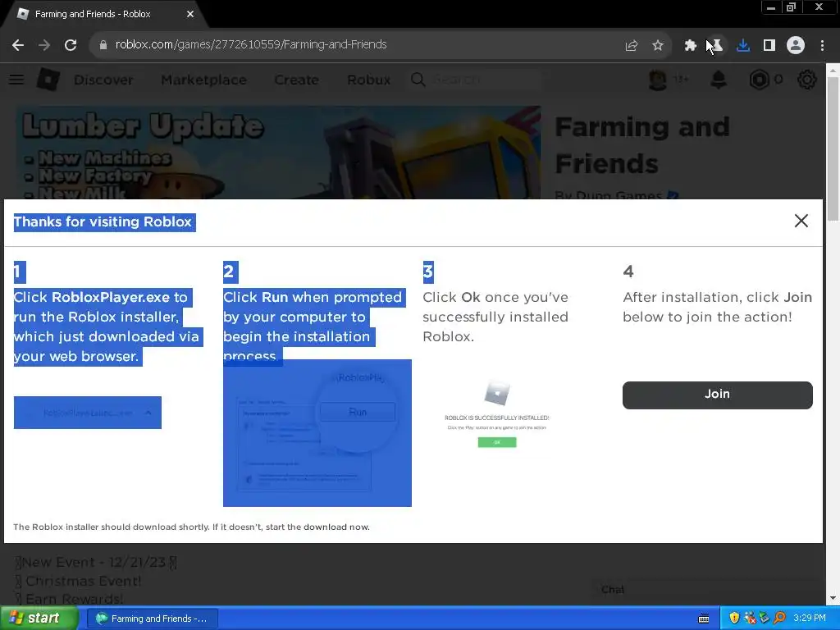Open Roblox settings gear

tap(807, 80)
